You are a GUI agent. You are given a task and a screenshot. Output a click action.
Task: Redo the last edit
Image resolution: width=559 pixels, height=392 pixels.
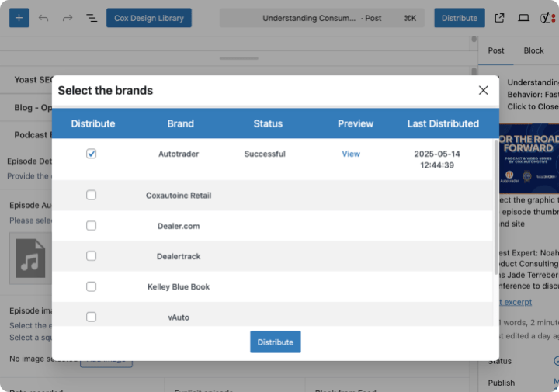[68, 18]
